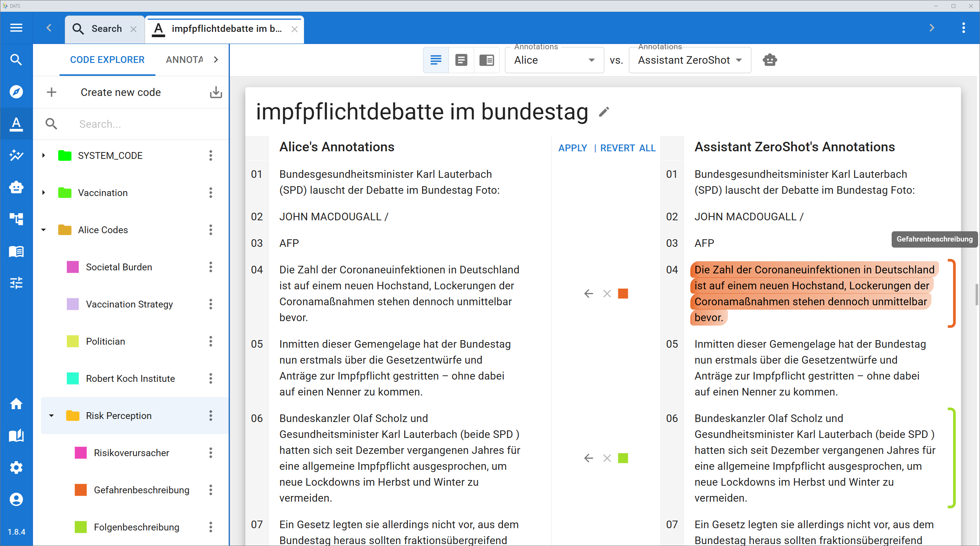Click the plus icon to create code

pyautogui.click(x=51, y=92)
